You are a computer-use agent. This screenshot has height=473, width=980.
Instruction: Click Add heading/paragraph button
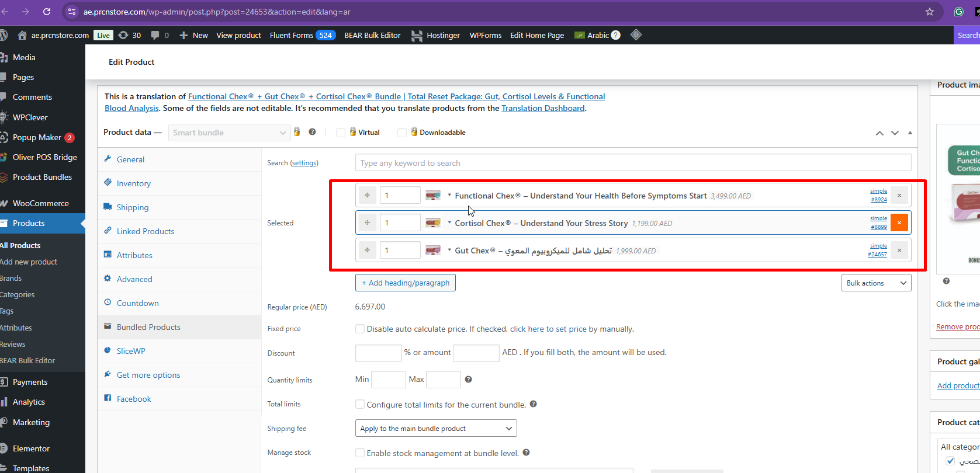(x=405, y=283)
